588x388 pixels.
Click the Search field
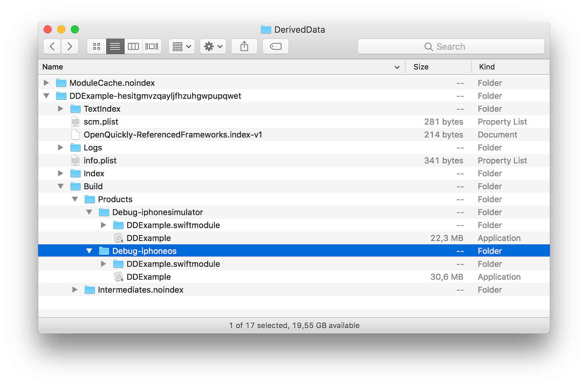pyautogui.click(x=451, y=47)
